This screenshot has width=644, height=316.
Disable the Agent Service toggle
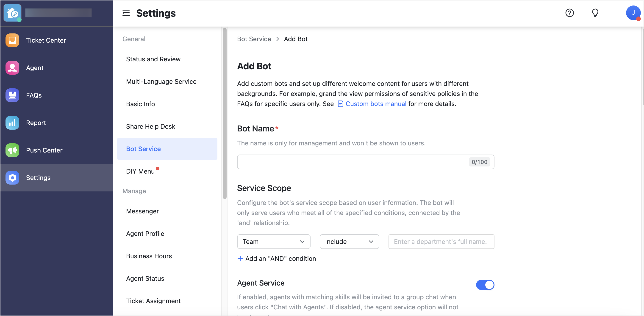tap(485, 285)
